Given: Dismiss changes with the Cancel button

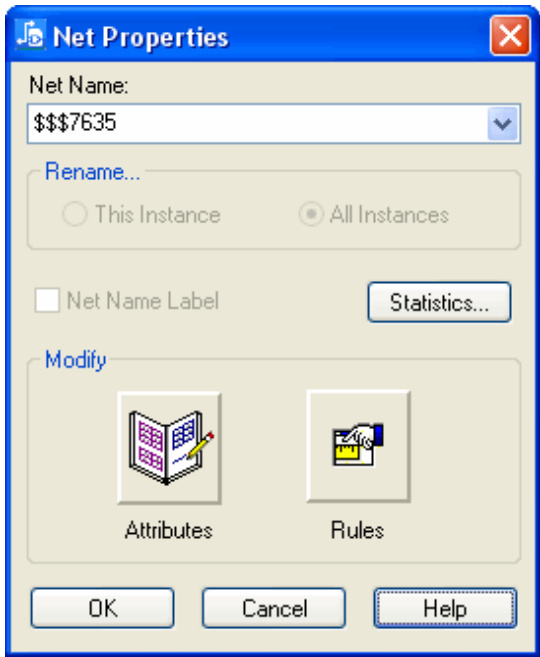Looking at the screenshot, I should pyautogui.click(x=274, y=608).
